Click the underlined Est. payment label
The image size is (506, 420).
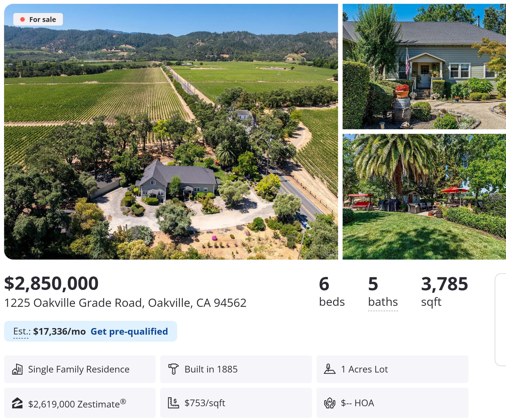[21, 331]
